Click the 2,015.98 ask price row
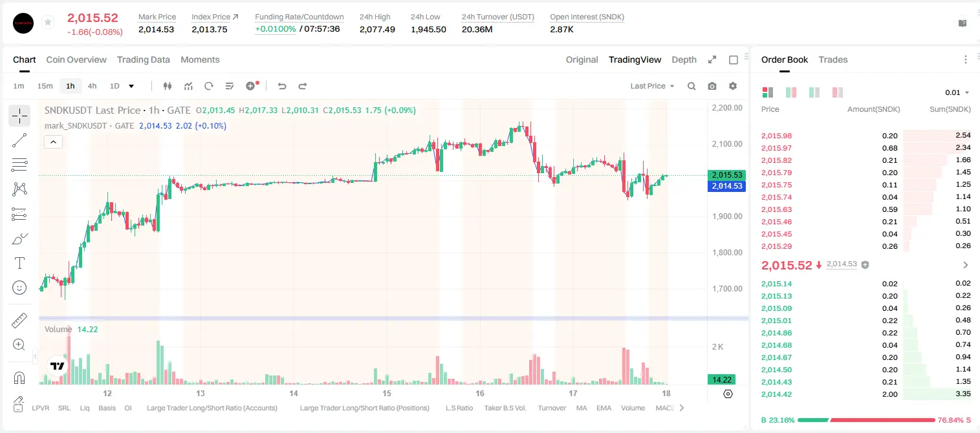980x433 pixels. (x=866, y=136)
